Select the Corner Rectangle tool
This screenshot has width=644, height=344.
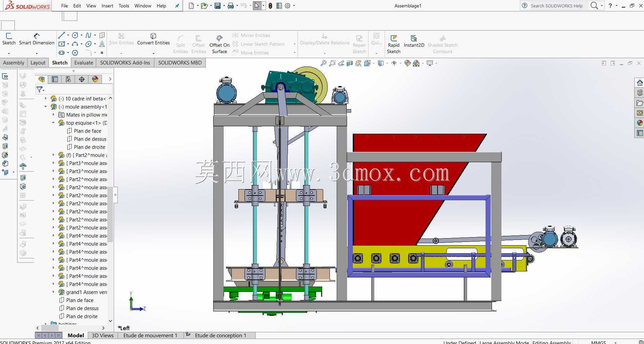pyautogui.click(x=62, y=44)
